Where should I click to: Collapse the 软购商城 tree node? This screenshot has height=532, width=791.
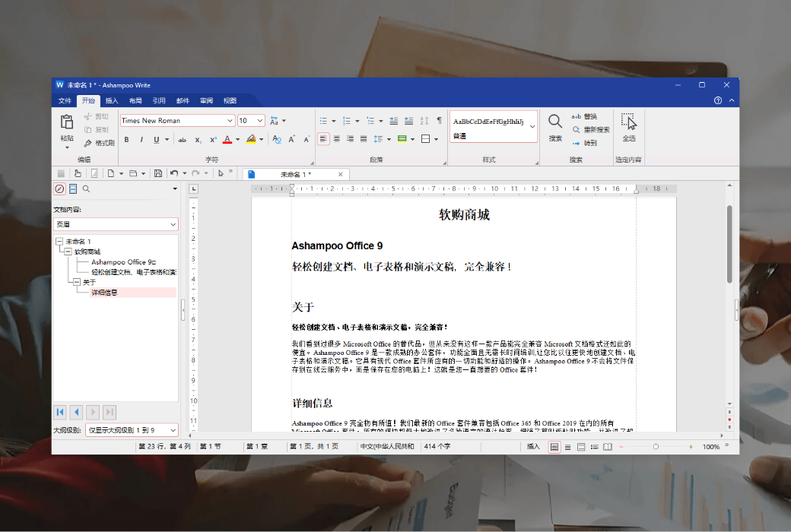pos(68,252)
